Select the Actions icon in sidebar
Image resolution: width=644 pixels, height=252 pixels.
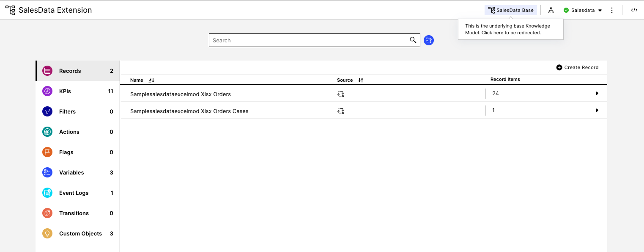pyautogui.click(x=47, y=132)
